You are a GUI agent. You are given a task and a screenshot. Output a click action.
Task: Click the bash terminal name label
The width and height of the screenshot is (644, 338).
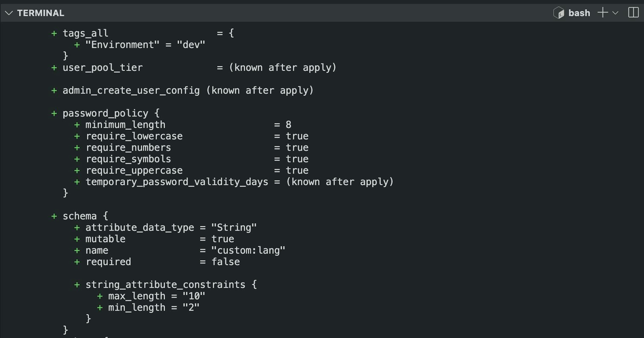point(579,13)
